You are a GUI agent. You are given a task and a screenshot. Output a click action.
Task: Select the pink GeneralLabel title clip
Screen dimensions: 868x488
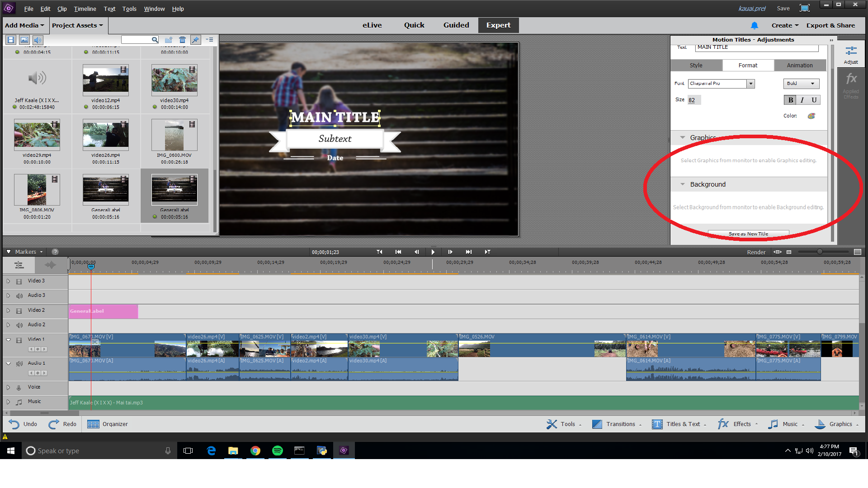click(103, 311)
